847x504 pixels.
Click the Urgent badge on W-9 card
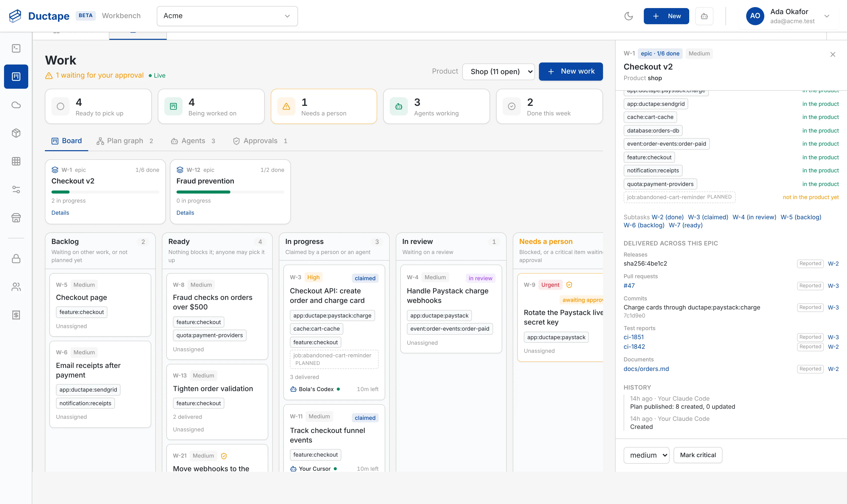550,285
